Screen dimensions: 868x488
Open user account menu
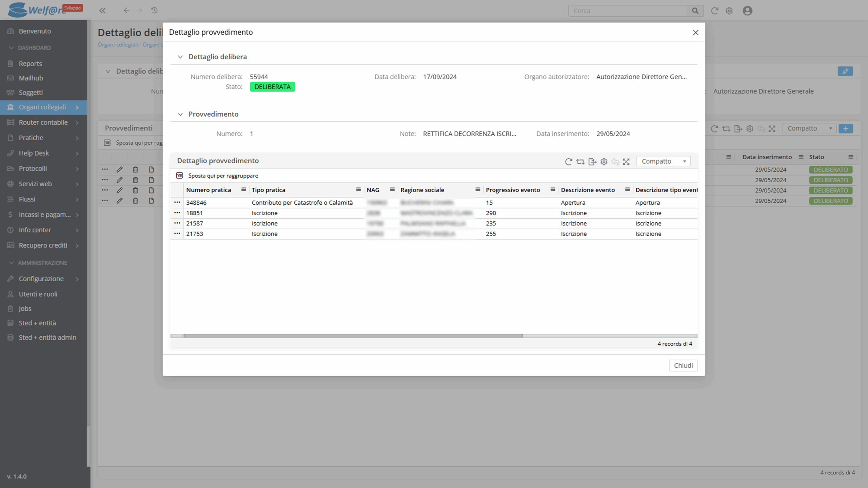point(747,11)
